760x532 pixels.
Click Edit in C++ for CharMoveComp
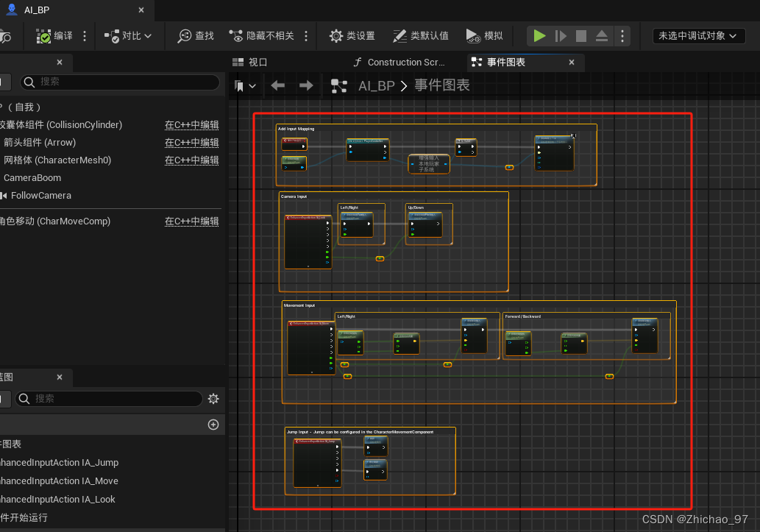191,221
